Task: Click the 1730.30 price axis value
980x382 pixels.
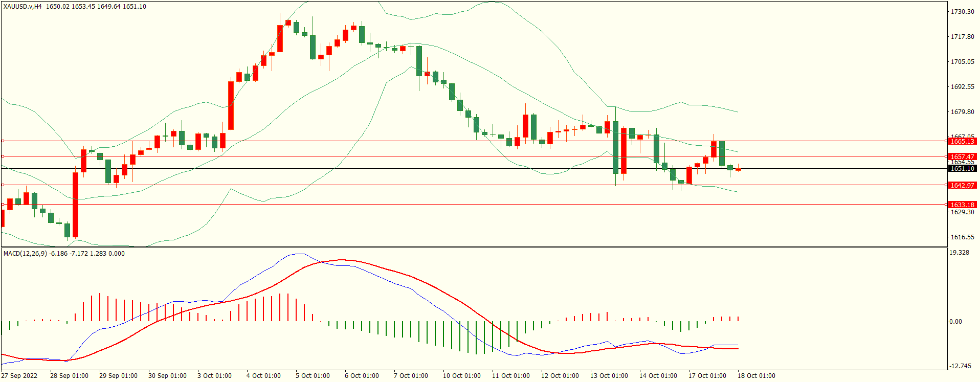Action: click(x=962, y=11)
